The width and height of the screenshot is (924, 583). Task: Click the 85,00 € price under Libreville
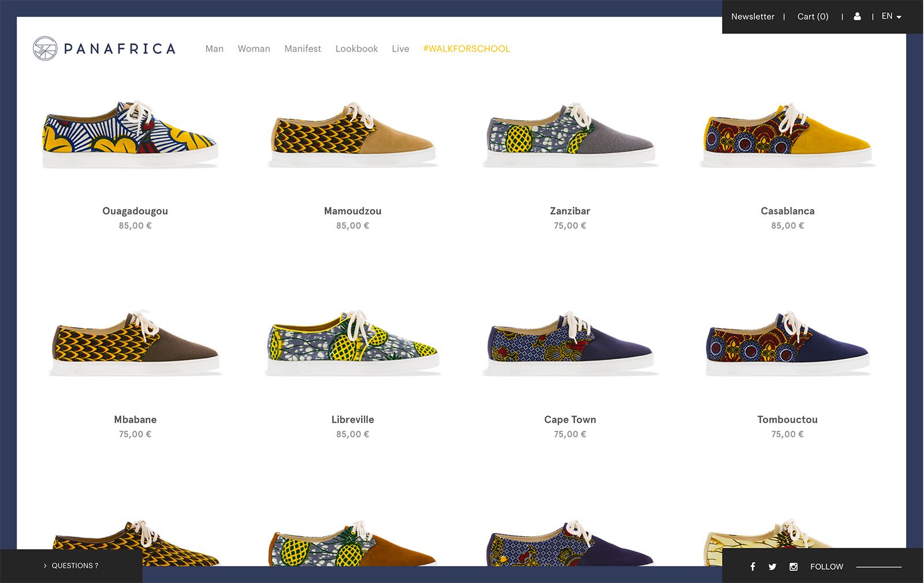tap(353, 435)
